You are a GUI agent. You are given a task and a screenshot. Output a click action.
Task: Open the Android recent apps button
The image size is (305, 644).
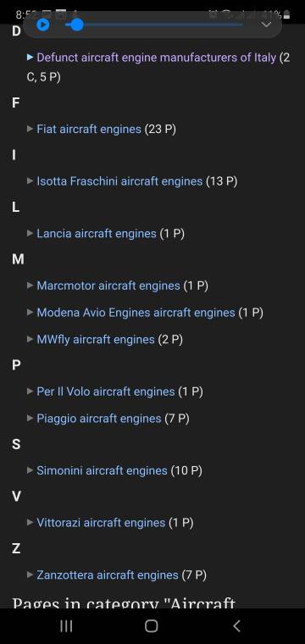[x=66, y=626]
